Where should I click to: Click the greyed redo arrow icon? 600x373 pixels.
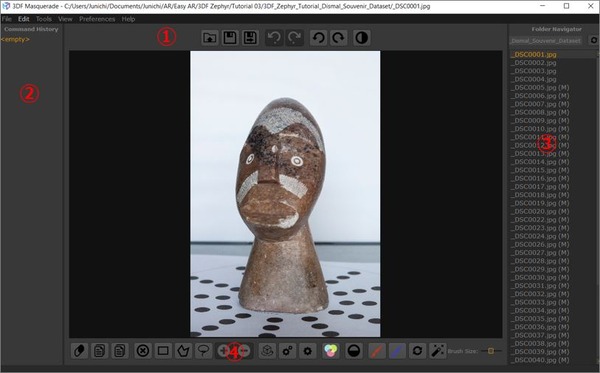(294, 37)
